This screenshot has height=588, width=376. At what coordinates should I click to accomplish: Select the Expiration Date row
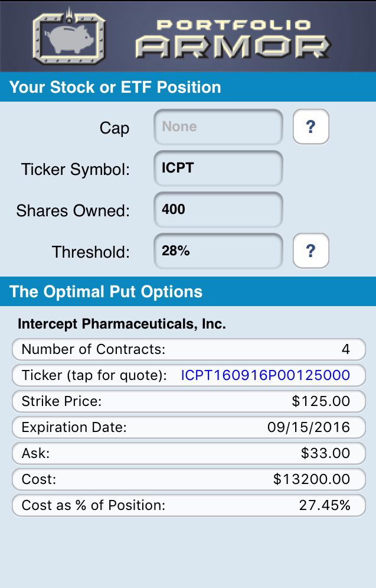point(189,427)
